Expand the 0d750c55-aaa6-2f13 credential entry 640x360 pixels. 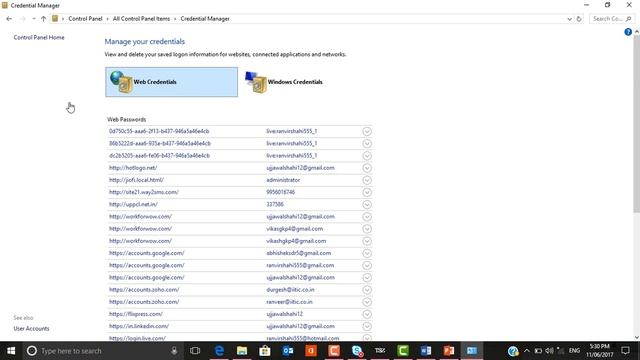(x=367, y=131)
